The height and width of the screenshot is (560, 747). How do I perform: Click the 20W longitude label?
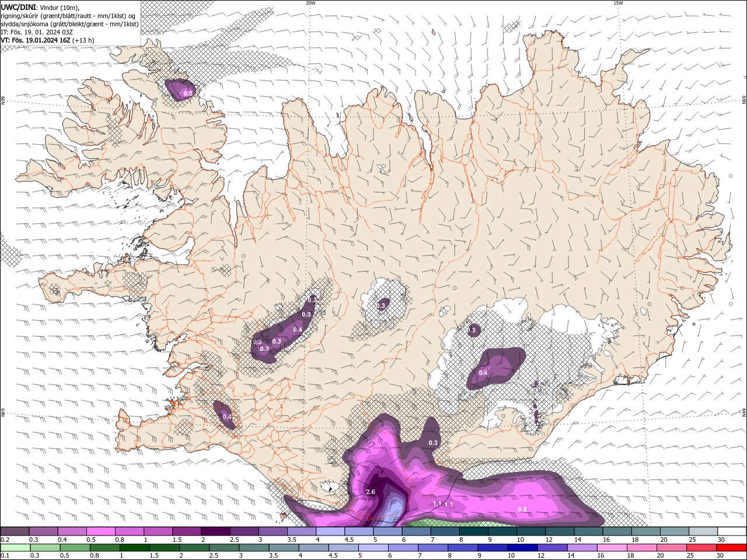point(310,3)
